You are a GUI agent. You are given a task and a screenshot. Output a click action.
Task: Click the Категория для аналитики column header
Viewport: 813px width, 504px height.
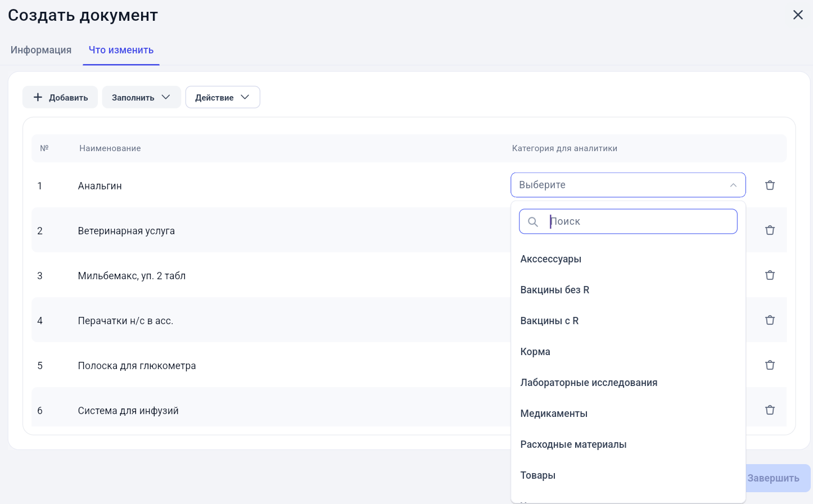(x=564, y=148)
